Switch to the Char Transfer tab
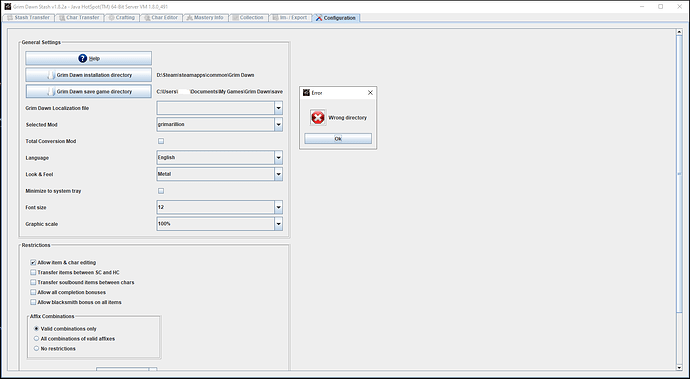 tap(79, 18)
